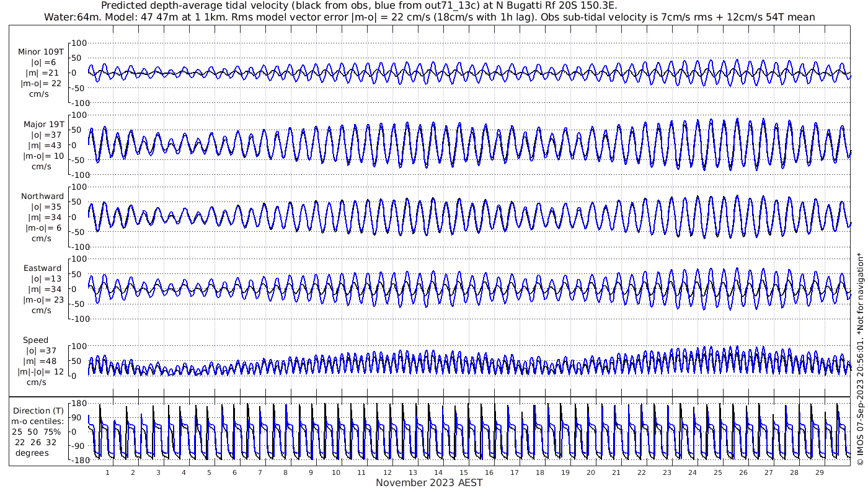This screenshot has width=868, height=496.
Task: Click the '180' y-axis tick of the Direction panel
Action: tap(78, 404)
